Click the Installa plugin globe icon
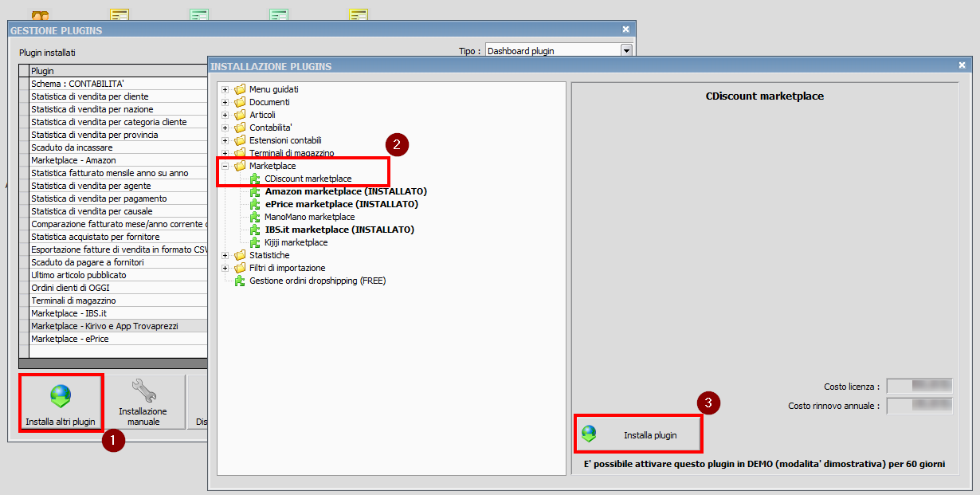Image resolution: width=980 pixels, height=495 pixels. coord(589,434)
